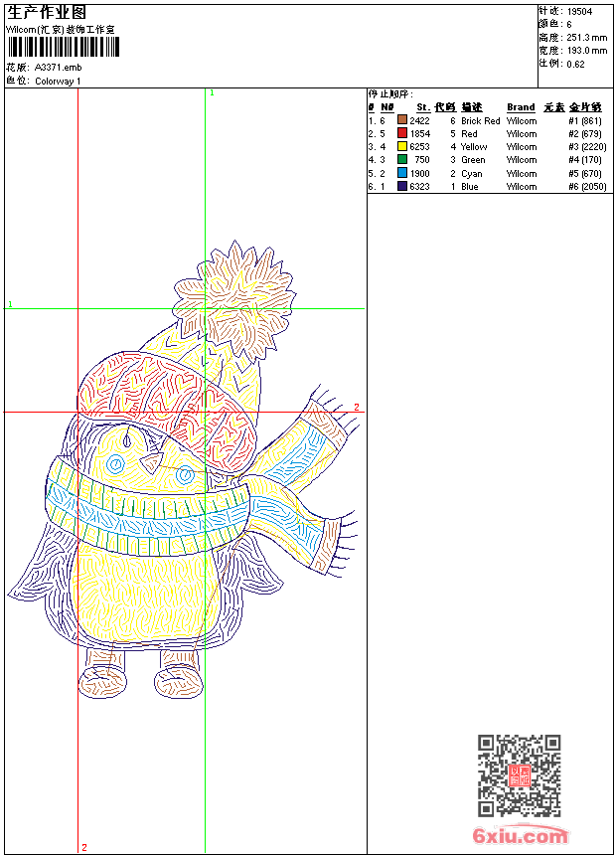Open the 6xiu.com watermark link
616x855 pixels.
[x=521, y=836]
